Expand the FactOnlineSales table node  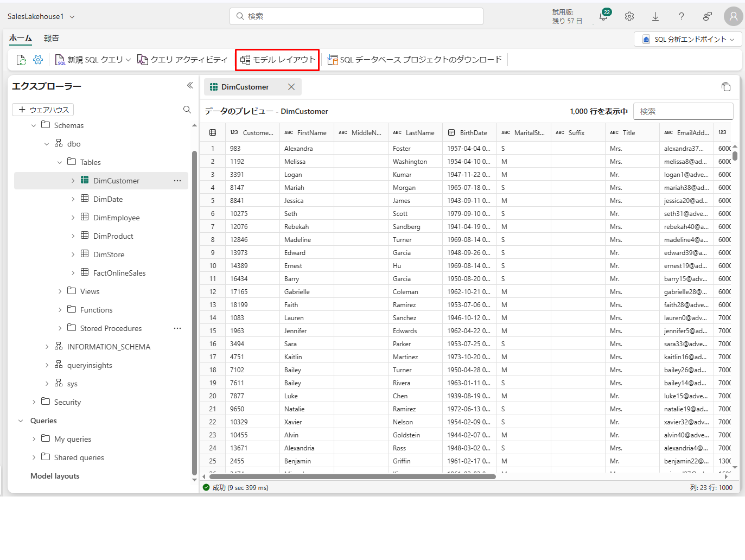[x=73, y=273]
